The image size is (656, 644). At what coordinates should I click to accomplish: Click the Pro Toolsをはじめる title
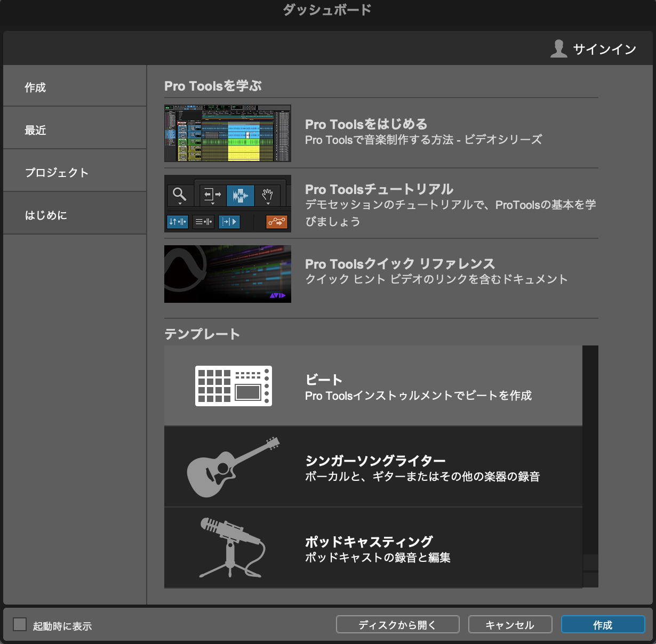coord(366,124)
